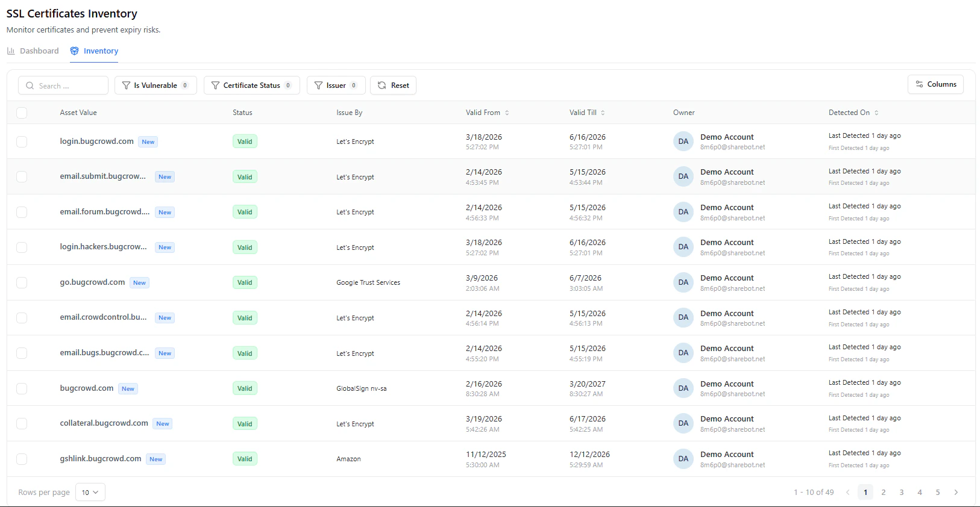Image resolution: width=980 pixels, height=507 pixels.
Task: Select the email.crowdcontrol.bu... row checkbox
Action: click(x=22, y=317)
